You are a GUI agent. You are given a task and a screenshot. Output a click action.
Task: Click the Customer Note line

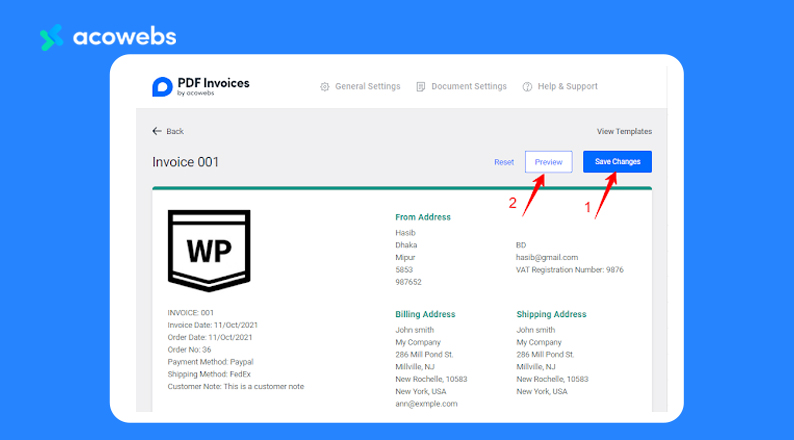[x=236, y=386]
